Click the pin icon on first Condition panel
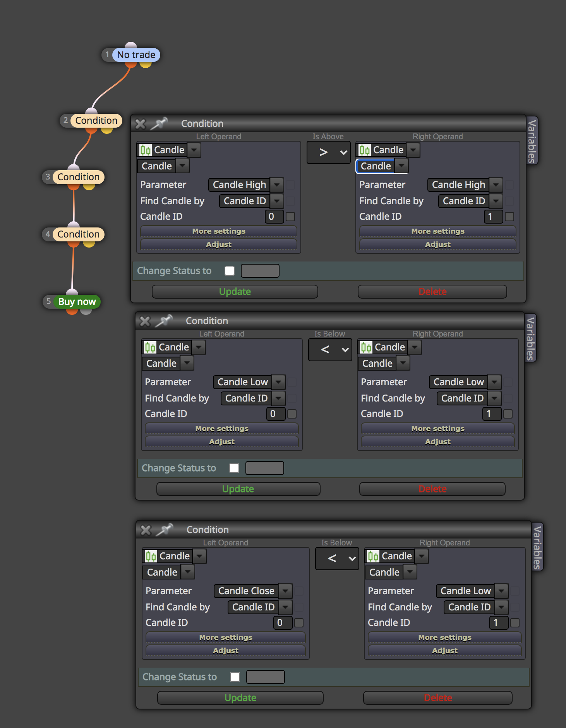566x728 pixels. 159,123
